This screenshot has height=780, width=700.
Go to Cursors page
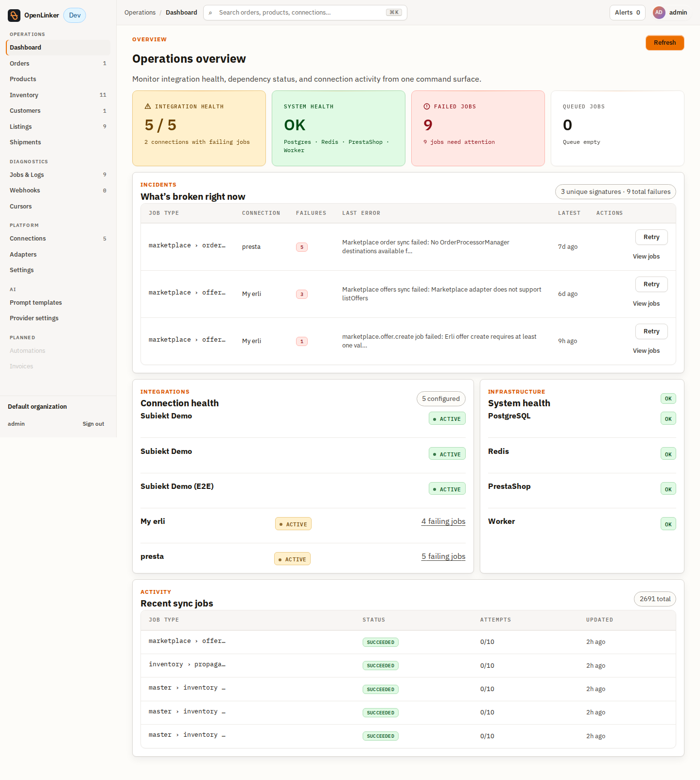pyautogui.click(x=58, y=206)
